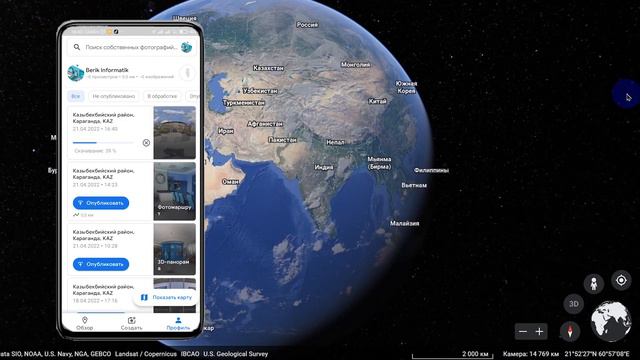Click the Афганистан label on the globe
This screenshot has height=360, width=640.
[265, 123]
